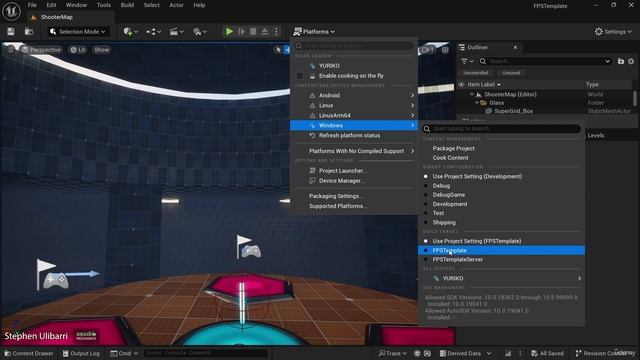
Task: Open the Window menu
Action: [76, 5]
